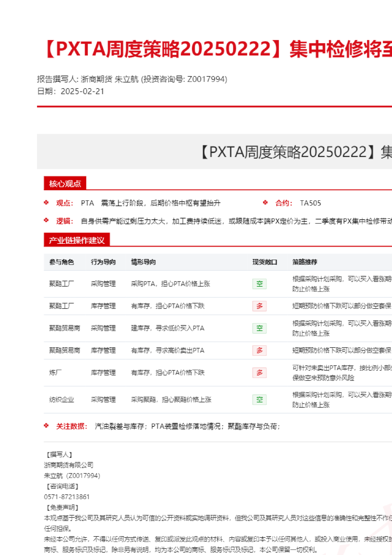This screenshot has width=392, height=555.
Task: Click the red bullet icon beside 观点
Action: pyautogui.click(x=46, y=203)
